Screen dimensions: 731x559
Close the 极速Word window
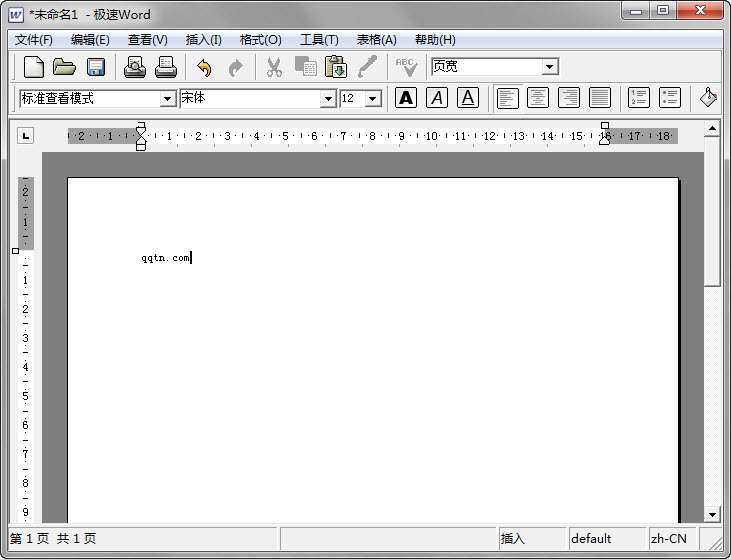700,11
